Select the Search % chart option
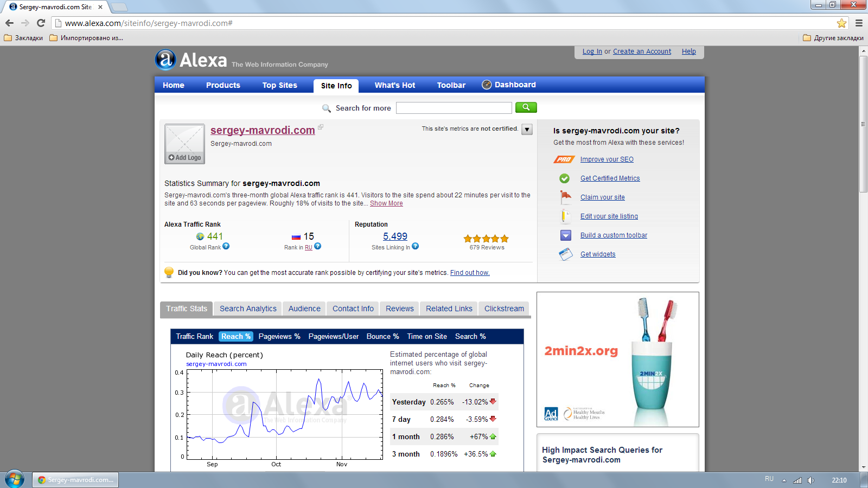 470,336
